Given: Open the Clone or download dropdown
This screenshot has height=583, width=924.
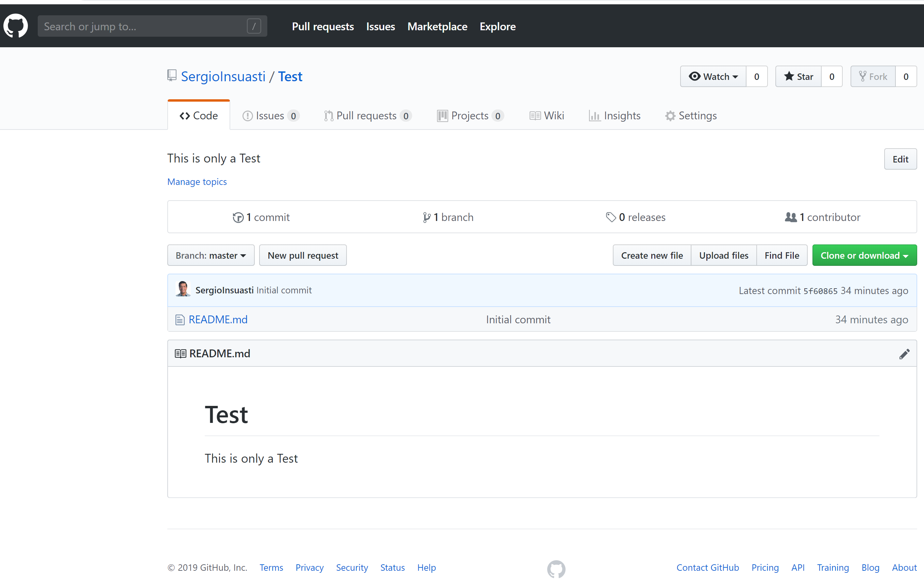Looking at the screenshot, I should pos(864,255).
